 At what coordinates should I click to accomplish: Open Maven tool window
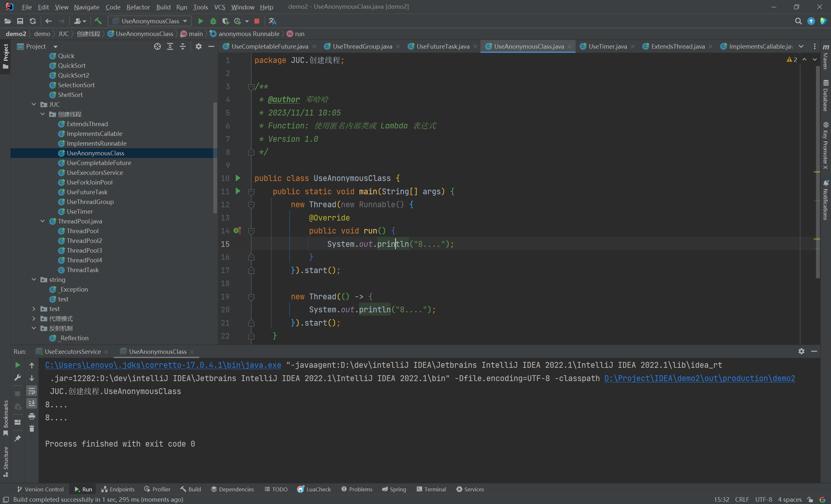point(825,57)
